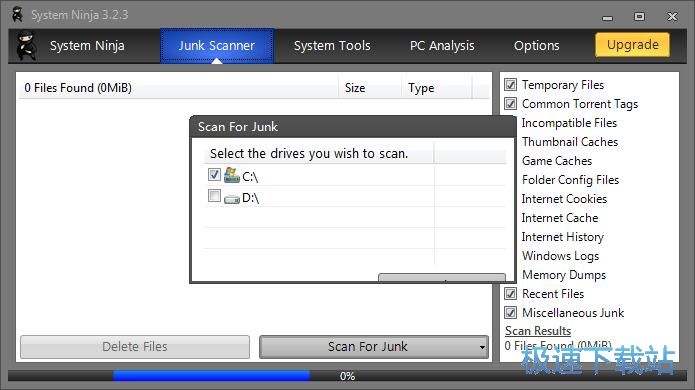Select the Folder Config Files option
Viewport: 695px width, 390px height.
pos(570,180)
